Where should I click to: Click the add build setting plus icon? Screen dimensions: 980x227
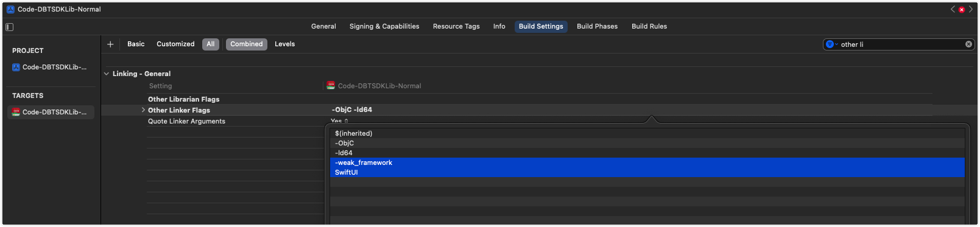pos(110,44)
